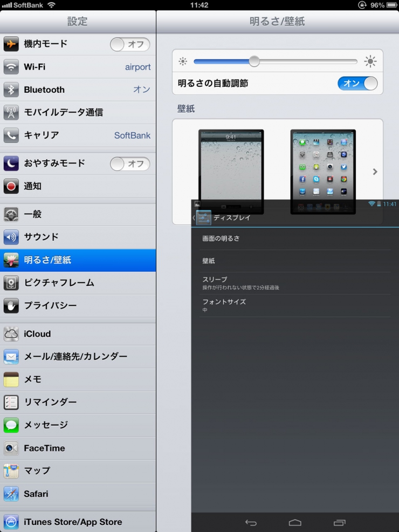The width and height of the screenshot is (399, 532).
Task: Tap the carrier phone icon
Action: tap(11, 135)
